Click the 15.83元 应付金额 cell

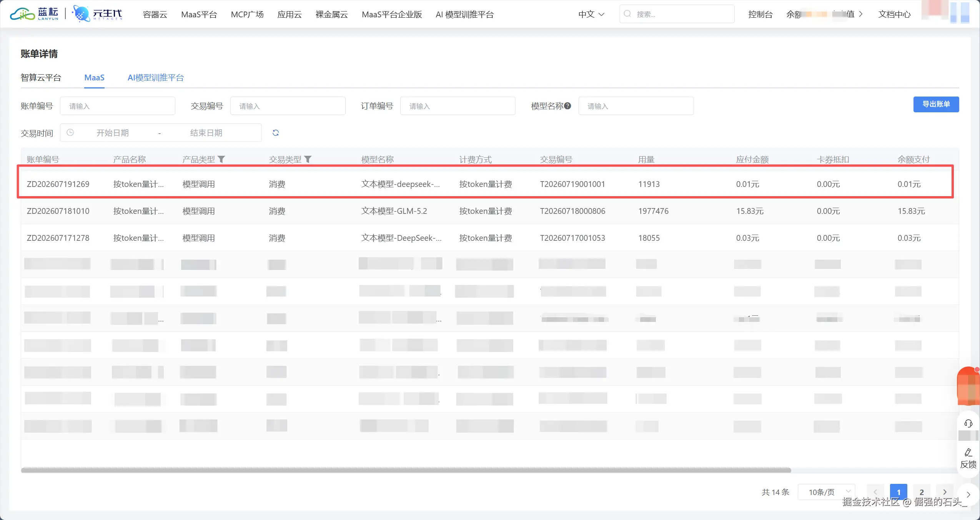click(750, 211)
